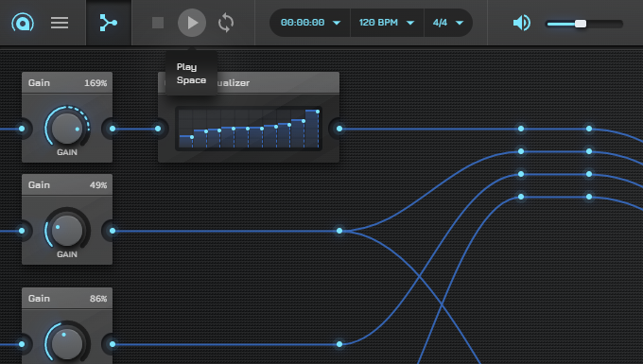Click the app logo icon

pyautogui.click(x=23, y=23)
